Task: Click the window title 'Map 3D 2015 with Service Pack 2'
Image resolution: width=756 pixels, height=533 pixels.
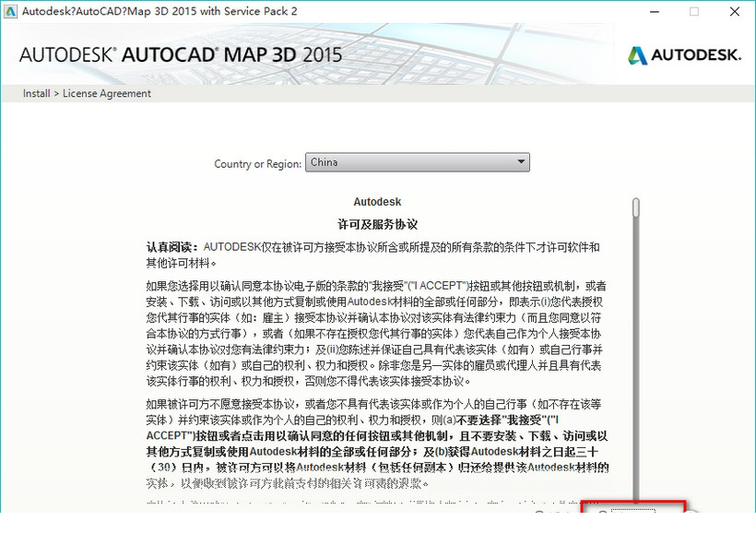Action: click(x=212, y=11)
